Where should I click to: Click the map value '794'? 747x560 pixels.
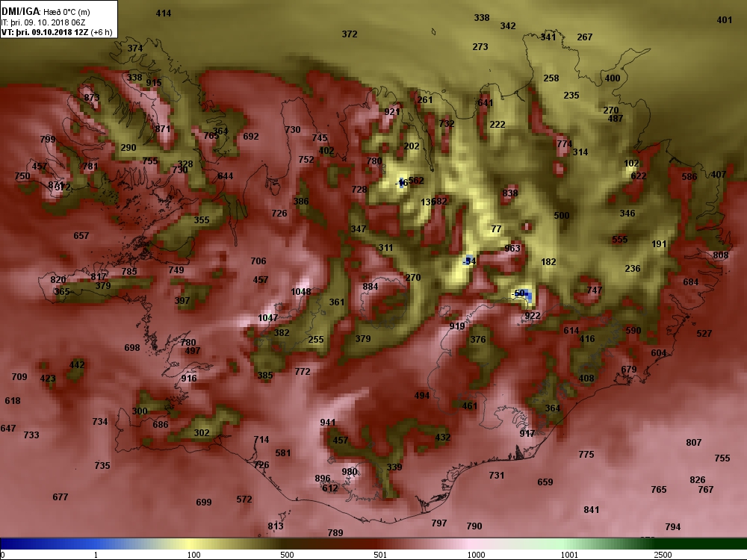(673, 527)
